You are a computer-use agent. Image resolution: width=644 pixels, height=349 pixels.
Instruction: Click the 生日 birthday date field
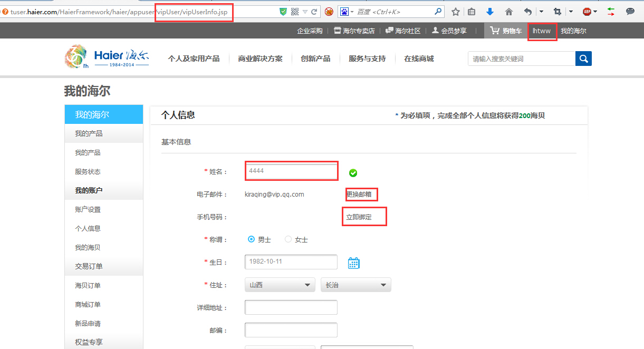pyautogui.click(x=291, y=262)
